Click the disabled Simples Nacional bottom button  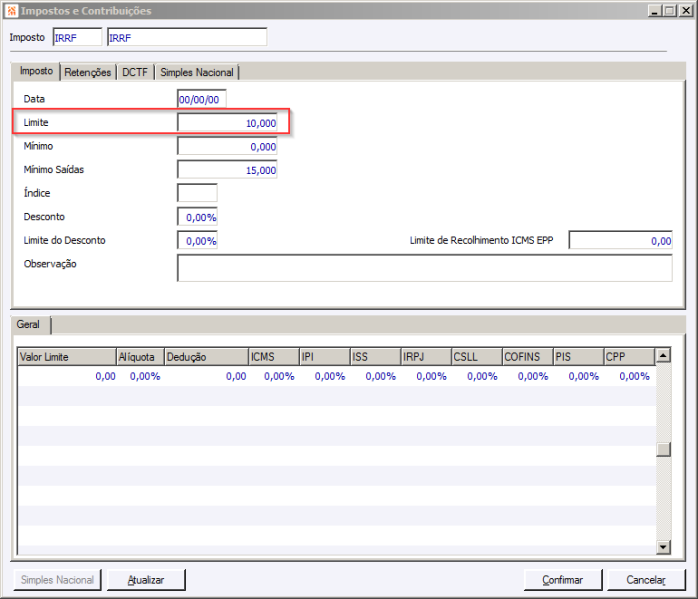point(57,580)
